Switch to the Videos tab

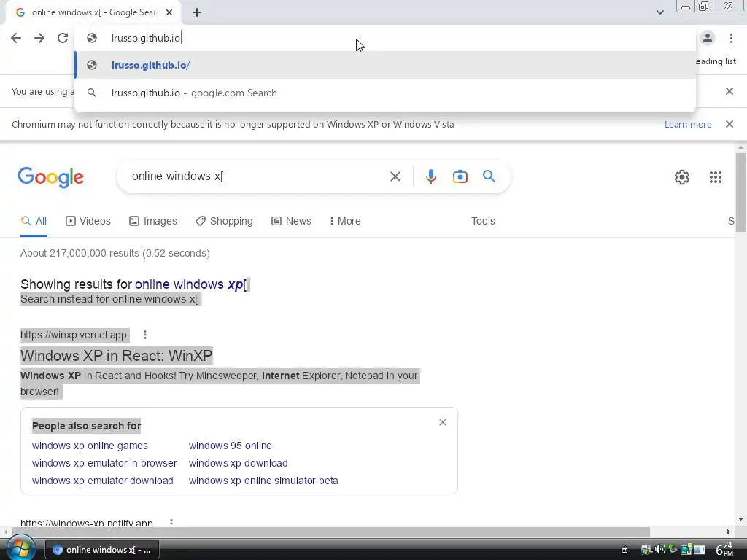tap(88, 221)
